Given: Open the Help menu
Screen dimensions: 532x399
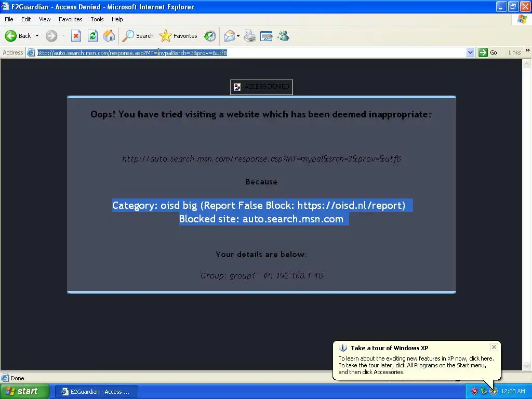Looking at the screenshot, I should tap(117, 19).
